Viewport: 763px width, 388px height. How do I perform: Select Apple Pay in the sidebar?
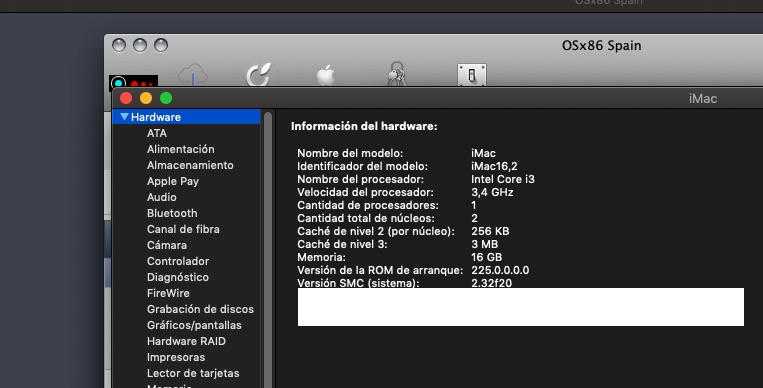coord(173,181)
